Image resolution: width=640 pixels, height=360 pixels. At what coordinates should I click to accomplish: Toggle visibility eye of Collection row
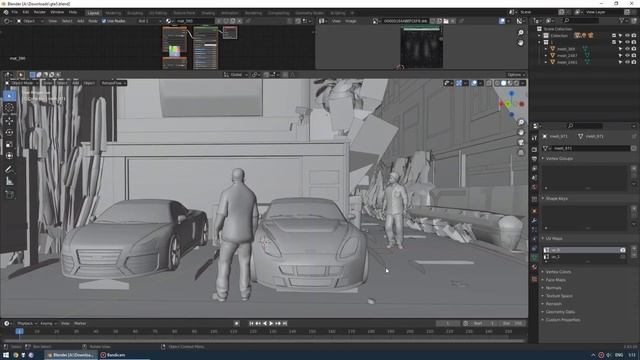pyautogui.click(x=627, y=36)
